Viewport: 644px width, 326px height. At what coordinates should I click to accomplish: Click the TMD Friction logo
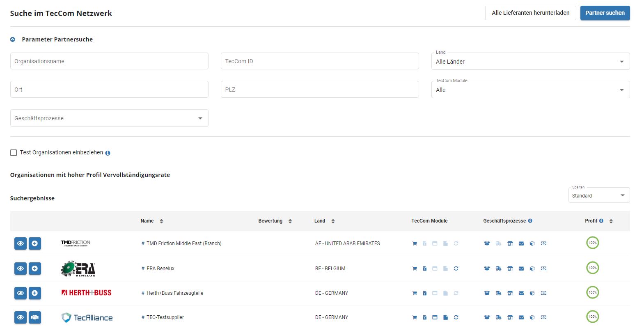76,243
